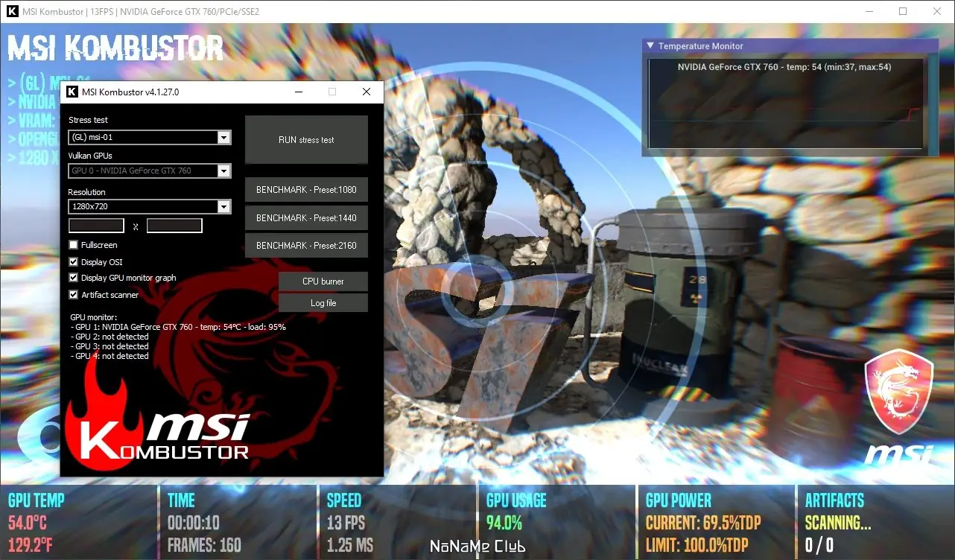Open the Vulkan GPUs dropdown
This screenshot has height=560, width=955.
point(150,171)
